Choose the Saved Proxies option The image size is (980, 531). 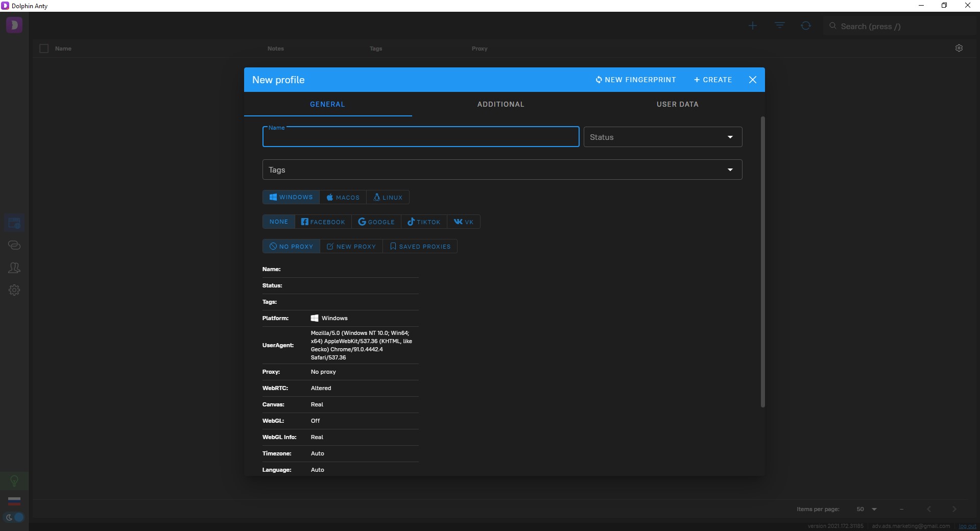[420, 246]
